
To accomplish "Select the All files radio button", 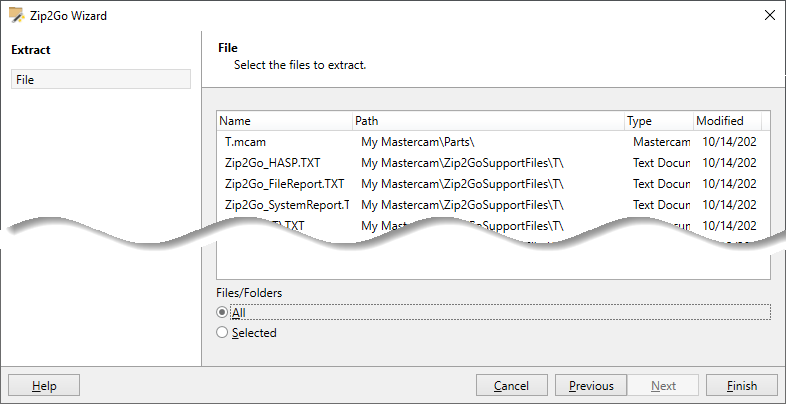I will [222, 313].
